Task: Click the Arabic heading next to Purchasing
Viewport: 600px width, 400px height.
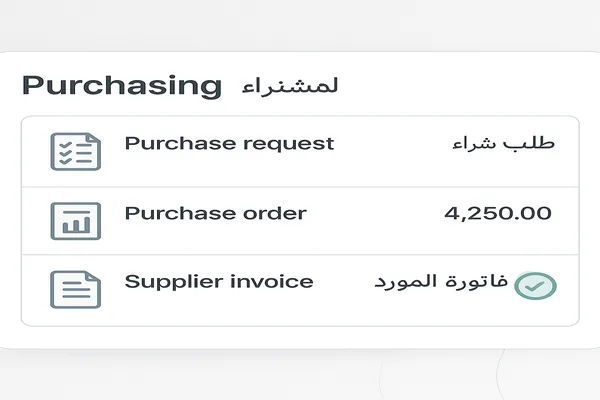Action: 290,86
